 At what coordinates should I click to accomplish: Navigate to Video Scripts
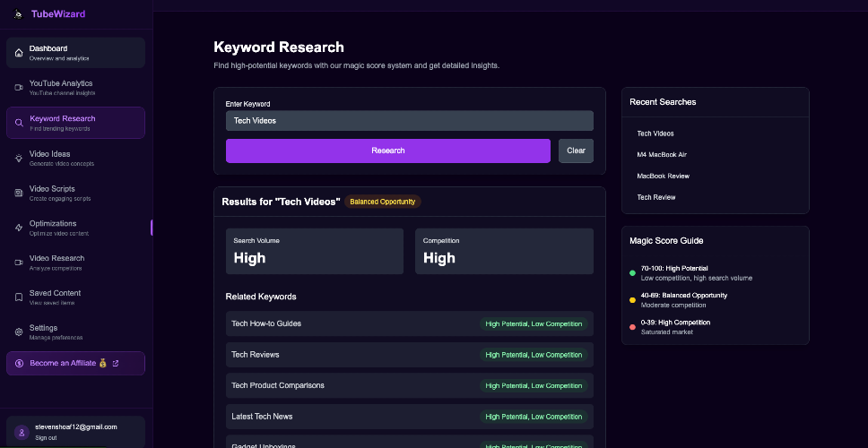(x=76, y=193)
